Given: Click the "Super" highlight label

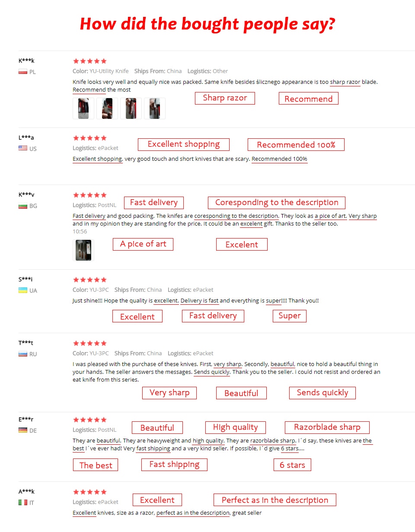Looking at the screenshot, I should coord(290,316).
